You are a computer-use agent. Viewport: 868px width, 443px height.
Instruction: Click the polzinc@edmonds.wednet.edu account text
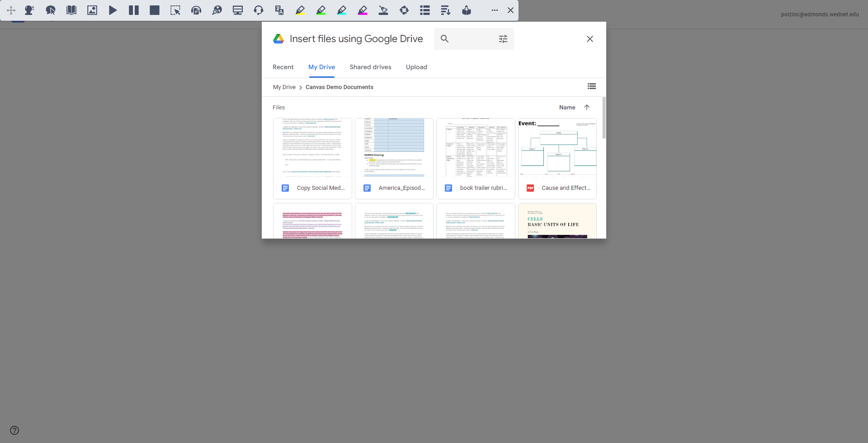[820, 14]
